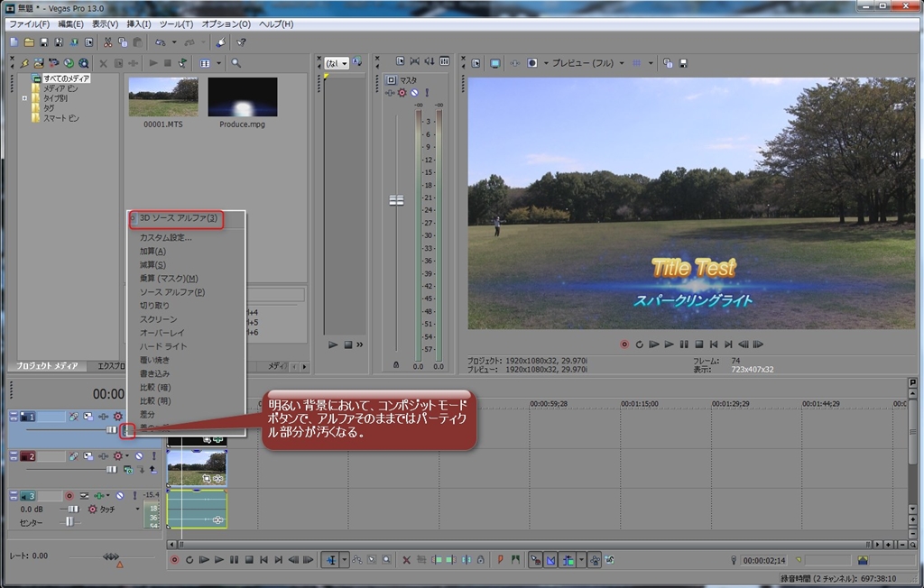Click the Lock Event padlock icon
The image size is (924, 588).
coord(480,560)
